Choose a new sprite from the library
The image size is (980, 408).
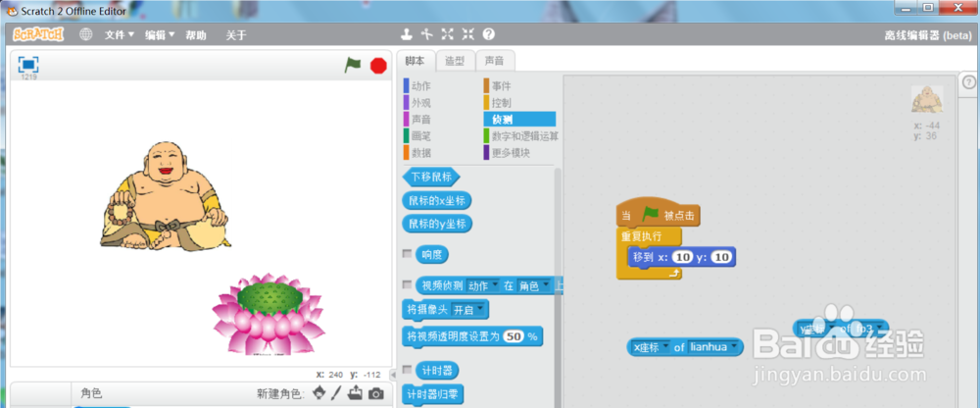(319, 393)
